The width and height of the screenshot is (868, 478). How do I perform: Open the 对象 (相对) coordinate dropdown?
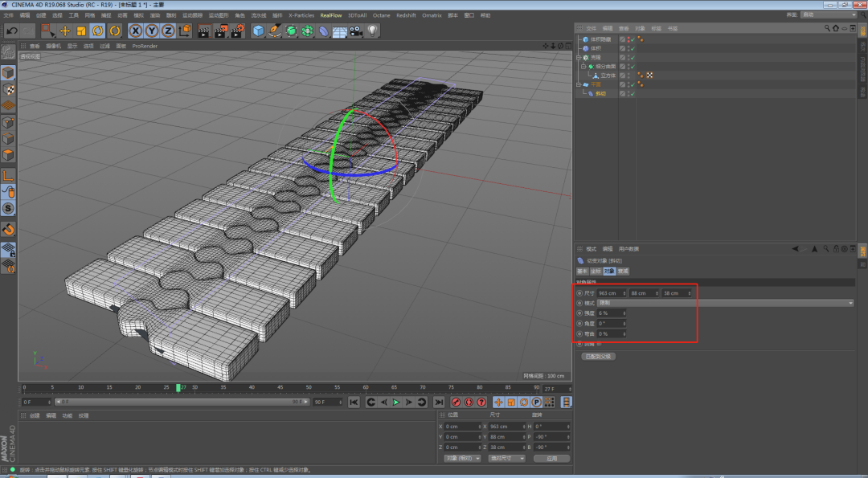point(463,458)
